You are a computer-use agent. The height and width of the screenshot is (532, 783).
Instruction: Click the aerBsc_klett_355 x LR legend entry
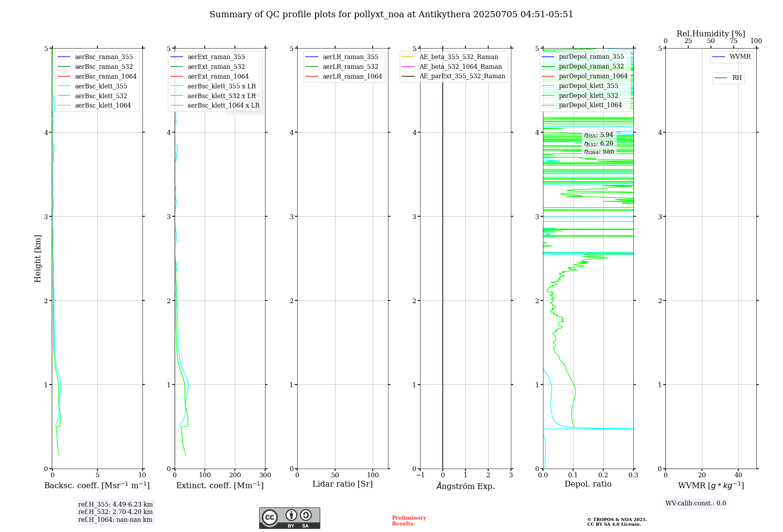point(213,86)
